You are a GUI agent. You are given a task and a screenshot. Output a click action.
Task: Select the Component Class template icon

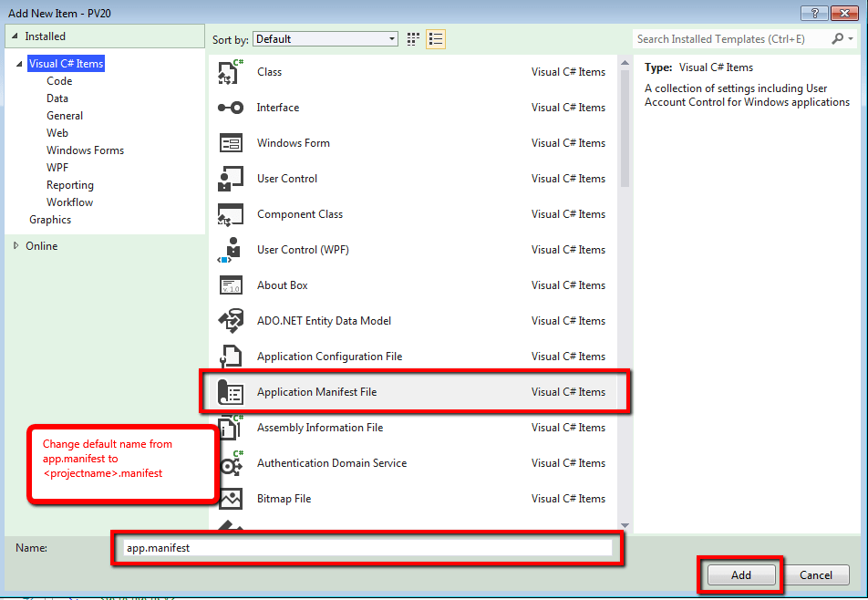232,213
